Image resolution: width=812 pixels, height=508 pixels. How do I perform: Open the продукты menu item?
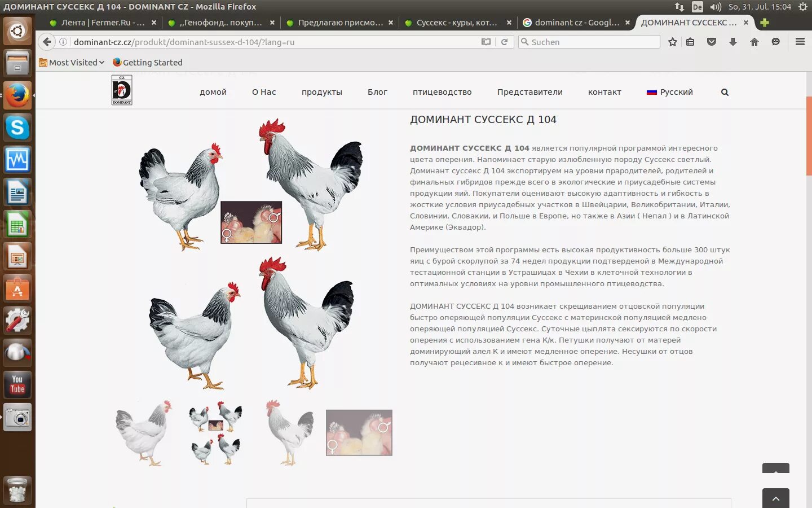pos(322,92)
